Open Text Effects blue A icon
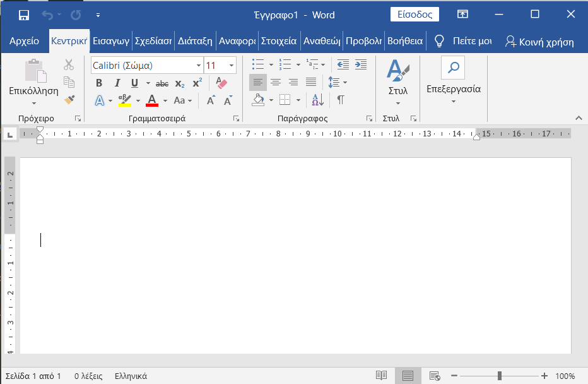The height and width of the screenshot is (384, 588). click(x=100, y=100)
